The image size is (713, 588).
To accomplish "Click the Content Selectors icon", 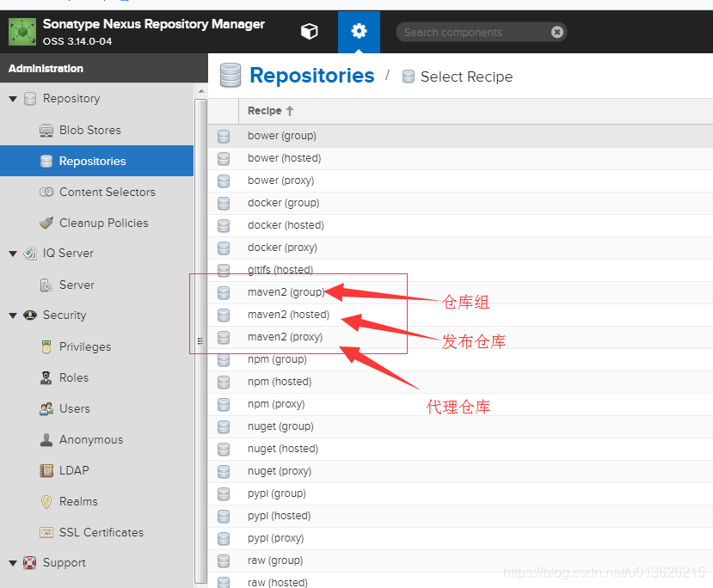I will (46, 192).
